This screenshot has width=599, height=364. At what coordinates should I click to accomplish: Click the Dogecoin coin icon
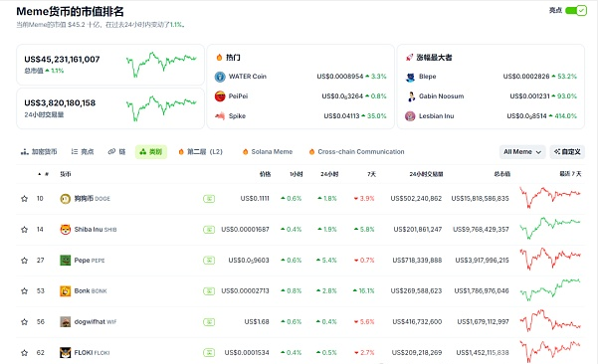coord(66,199)
